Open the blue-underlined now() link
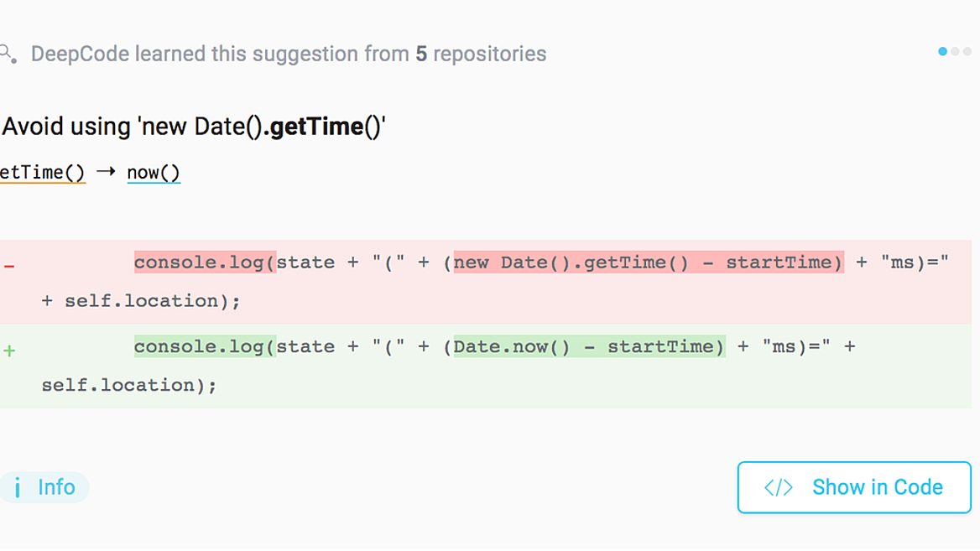 click(154, 173)
